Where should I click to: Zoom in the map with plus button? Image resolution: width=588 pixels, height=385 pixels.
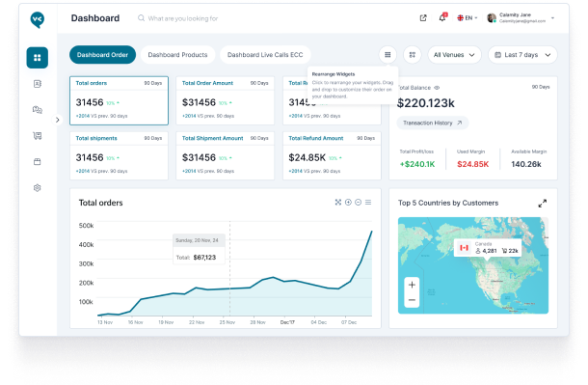412,285
